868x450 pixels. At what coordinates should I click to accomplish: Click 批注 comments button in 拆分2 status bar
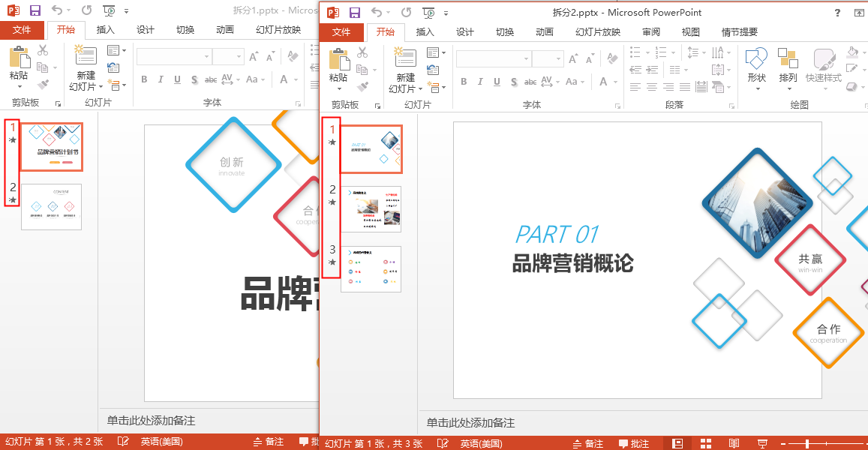click(x=634, y=443)
